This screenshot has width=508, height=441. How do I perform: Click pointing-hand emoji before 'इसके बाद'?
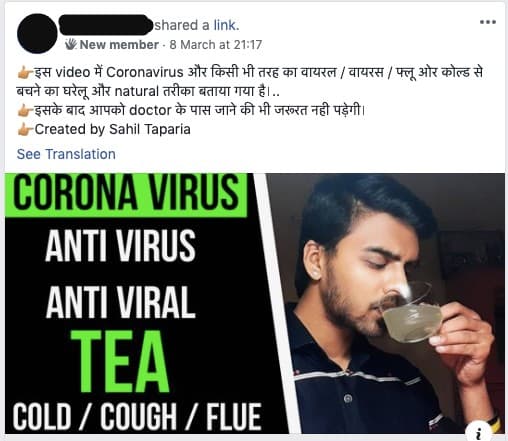[25, 110]
